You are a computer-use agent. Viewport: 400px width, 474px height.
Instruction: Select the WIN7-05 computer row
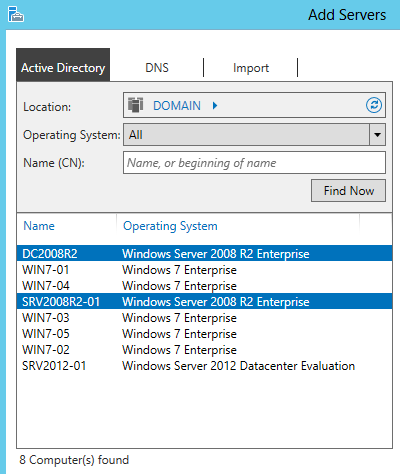tap(204, 334)
